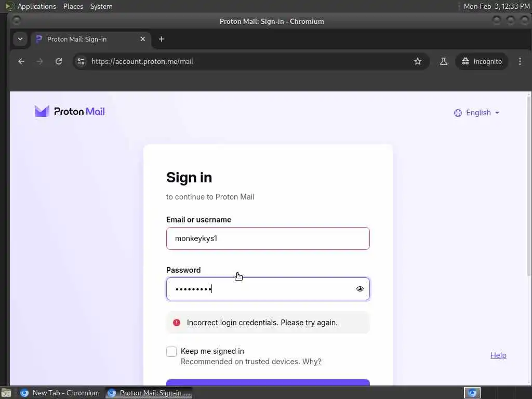This screenshot has height=399, width=532.
Task: Bookmark this page with the star icon
Action: (x=418, y=61)
